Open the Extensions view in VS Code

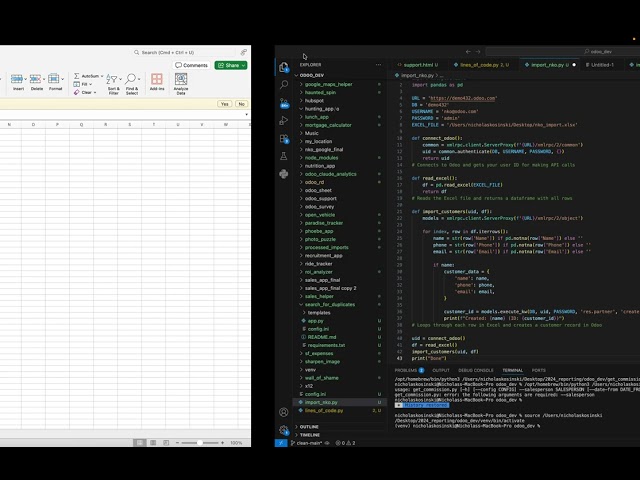[x=284, y=139]
